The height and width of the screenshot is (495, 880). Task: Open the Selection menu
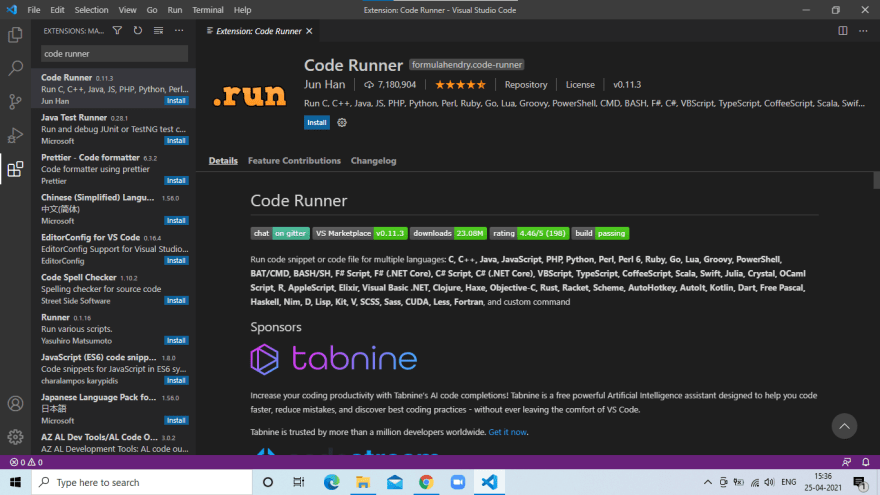[91, 10]
